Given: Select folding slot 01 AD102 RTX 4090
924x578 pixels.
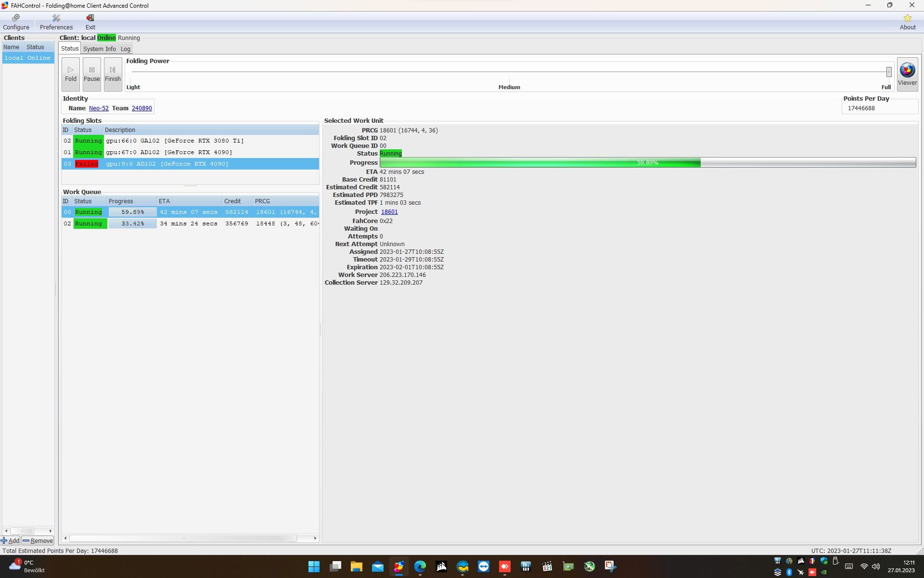Looking at the screenshot, I should tap(190, 152).
